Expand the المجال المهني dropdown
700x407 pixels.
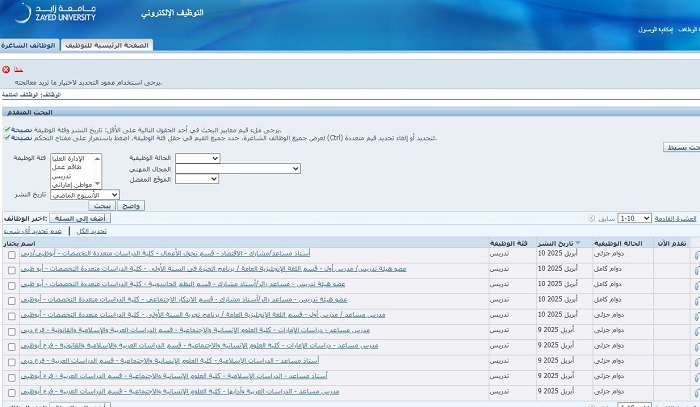click(x=238, y=169)
